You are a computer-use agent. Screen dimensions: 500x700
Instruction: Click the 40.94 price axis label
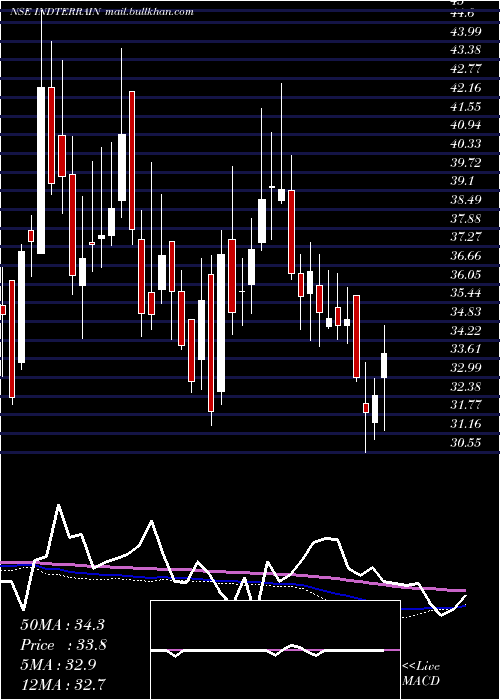click(x=466, y=125)
